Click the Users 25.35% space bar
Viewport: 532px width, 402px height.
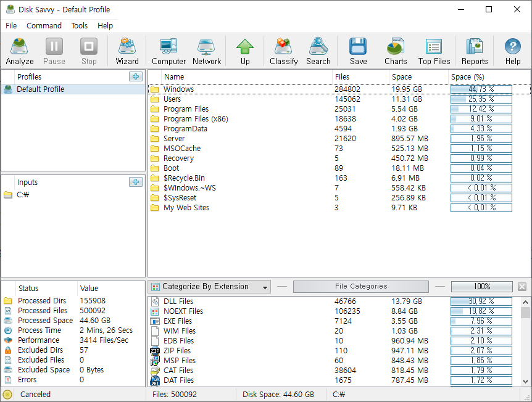tap(481, 99)
